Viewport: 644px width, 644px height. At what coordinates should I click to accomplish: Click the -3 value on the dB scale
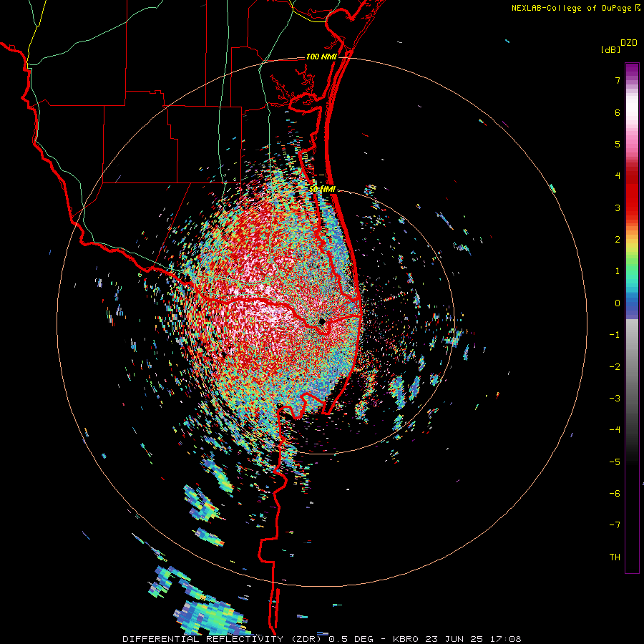[x=615, y=399]
